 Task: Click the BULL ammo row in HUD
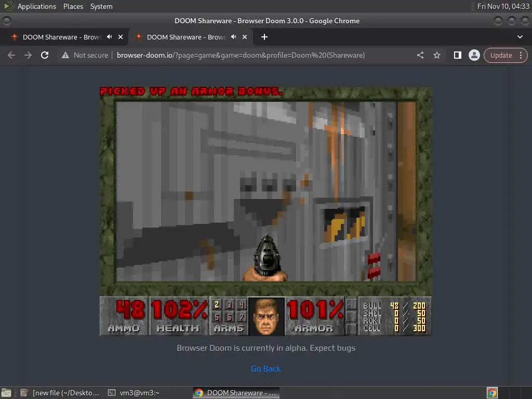click(x=394, y=305)
